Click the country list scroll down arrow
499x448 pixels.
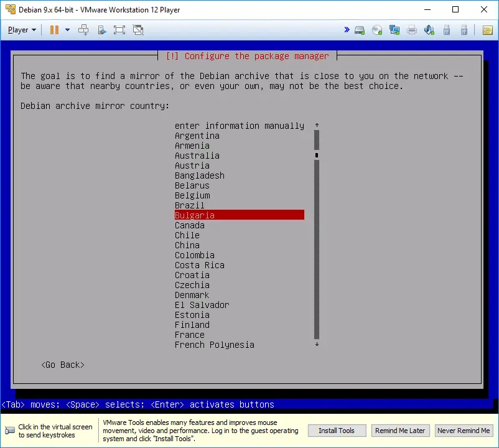[x=317, y=344]
